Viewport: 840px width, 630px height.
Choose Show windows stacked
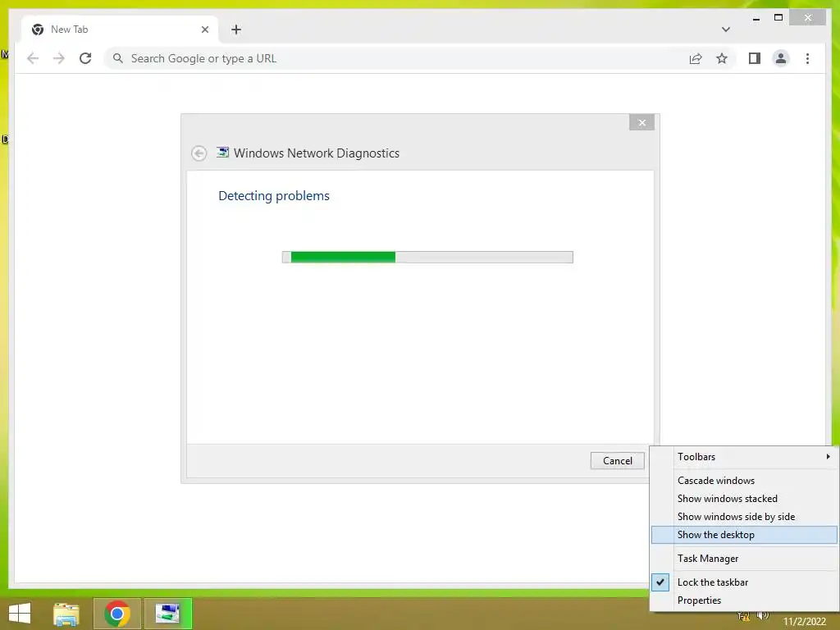point(744,499)
